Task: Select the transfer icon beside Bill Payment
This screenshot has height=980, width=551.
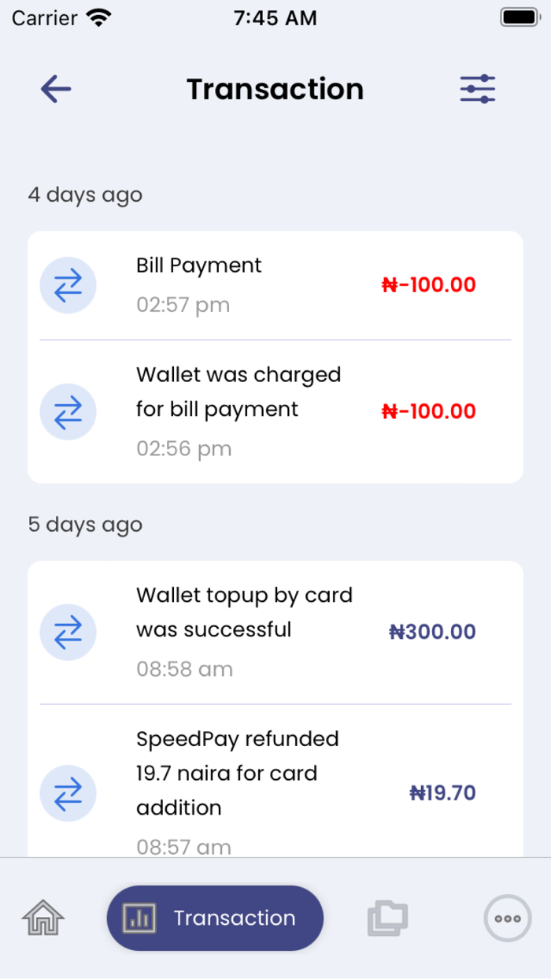Action: pyautogui.click(x=68, y=285)
